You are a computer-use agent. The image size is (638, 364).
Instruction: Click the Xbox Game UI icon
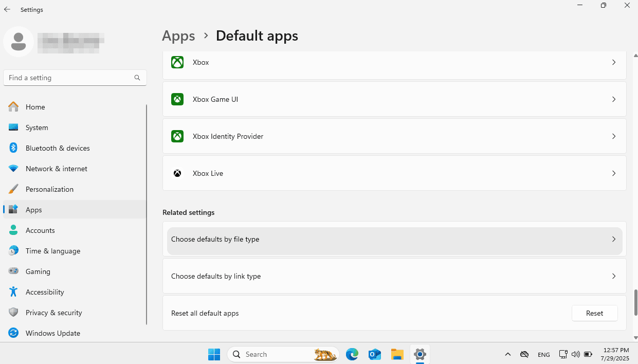[x=177, y=99]
